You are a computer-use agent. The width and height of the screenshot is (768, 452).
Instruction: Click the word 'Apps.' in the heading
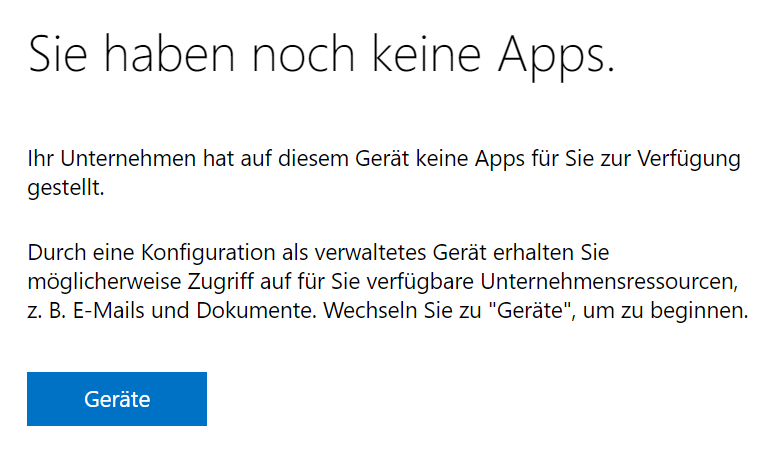point(556,57)
